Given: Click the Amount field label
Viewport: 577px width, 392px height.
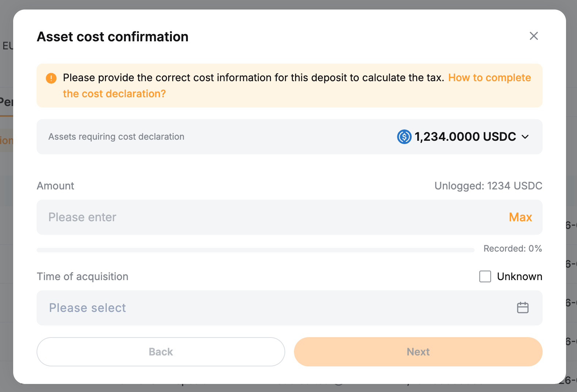Looking at the screenshot, I should pyautogui.click(x=56, y=186).
